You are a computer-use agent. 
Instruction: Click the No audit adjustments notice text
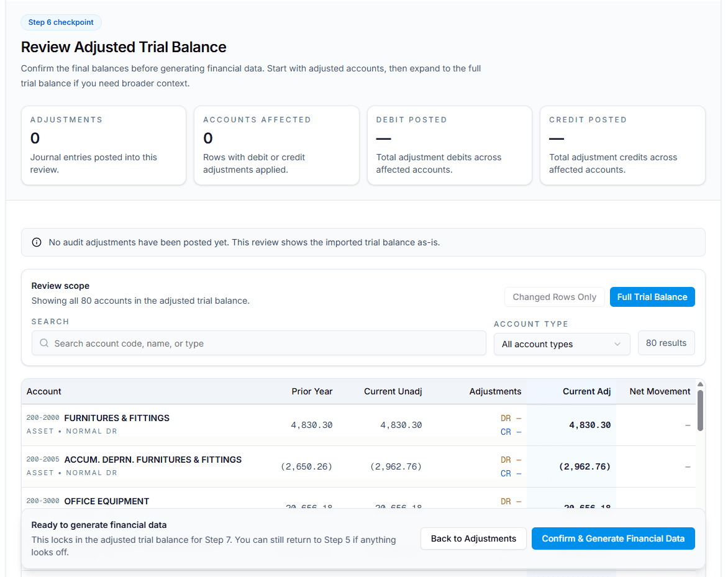click(x=244, y=242)
